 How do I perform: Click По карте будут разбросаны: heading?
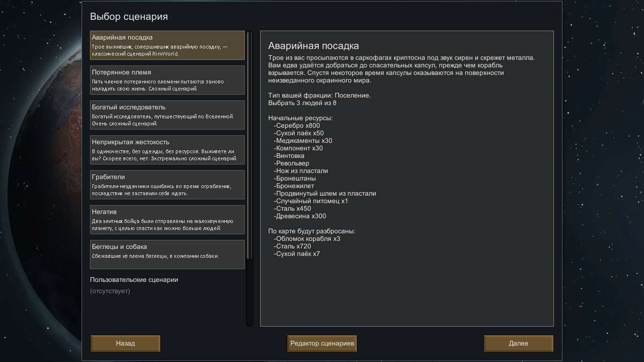pyautogui.click(x=311, y=231)
